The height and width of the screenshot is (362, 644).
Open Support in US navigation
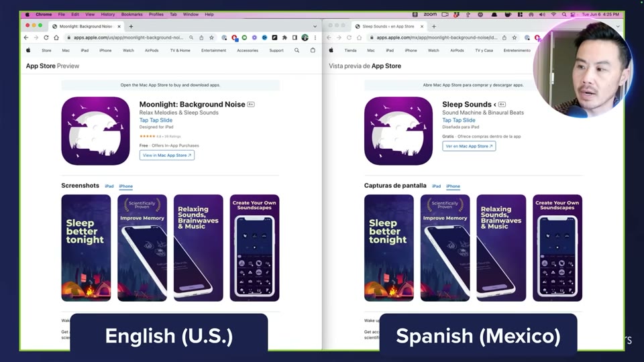[x=276, y=50]
